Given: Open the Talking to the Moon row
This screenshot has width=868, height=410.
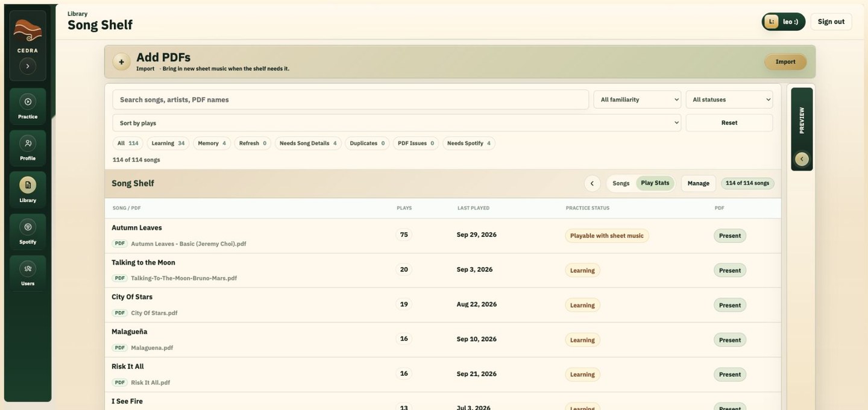Looking at the screenshot, I should [x=443, y=270].
